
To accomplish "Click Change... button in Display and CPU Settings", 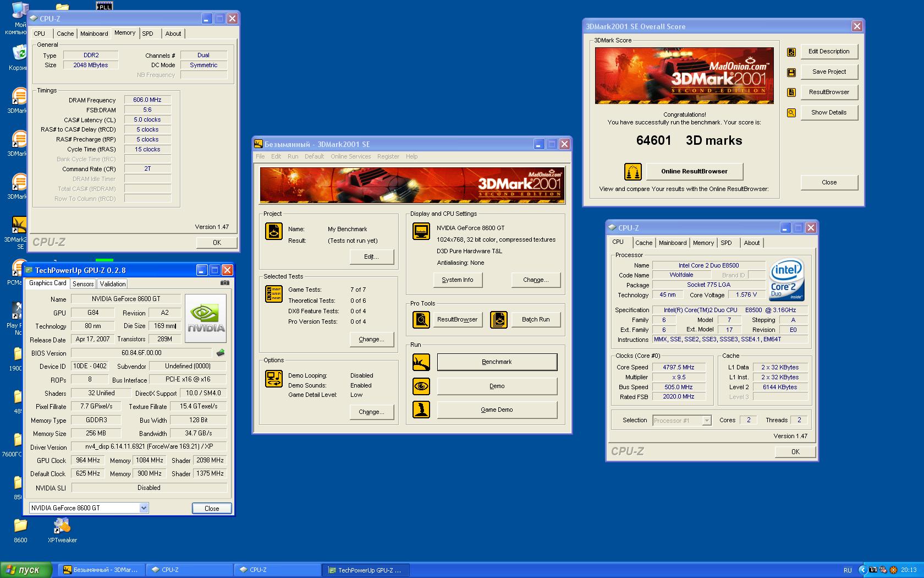I will 536,280.
